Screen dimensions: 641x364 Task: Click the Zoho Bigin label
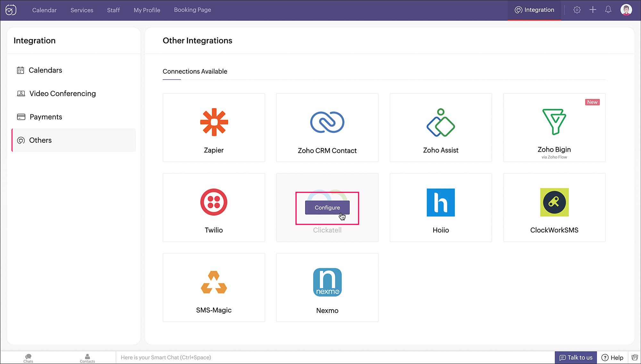tap(554, 150)
